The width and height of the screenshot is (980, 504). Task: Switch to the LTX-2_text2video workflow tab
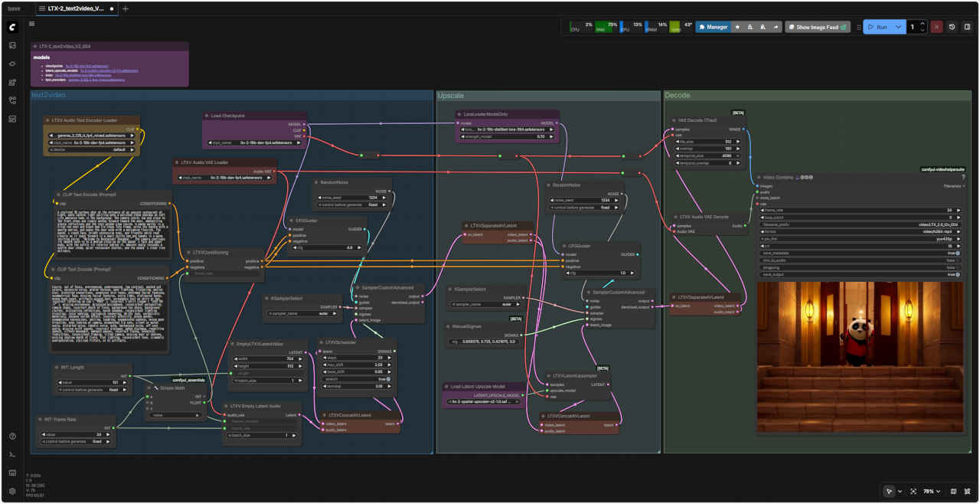click(75, 8)
